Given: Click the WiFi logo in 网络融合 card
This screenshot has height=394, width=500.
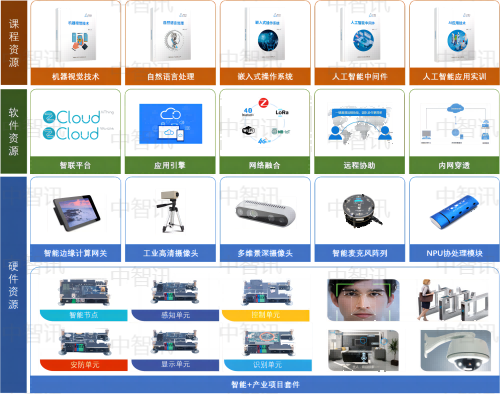Looking at the screenshot, I should coord(248,130).
